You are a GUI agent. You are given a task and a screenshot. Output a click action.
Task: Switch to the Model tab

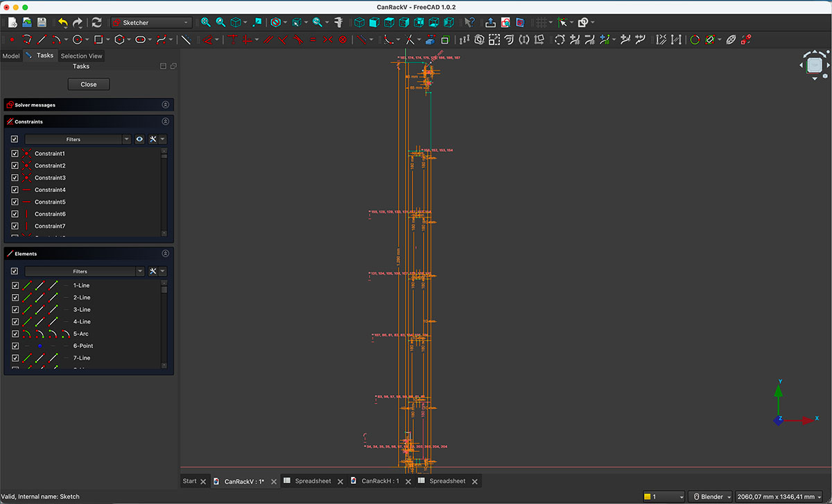click(x=11, y=55)
